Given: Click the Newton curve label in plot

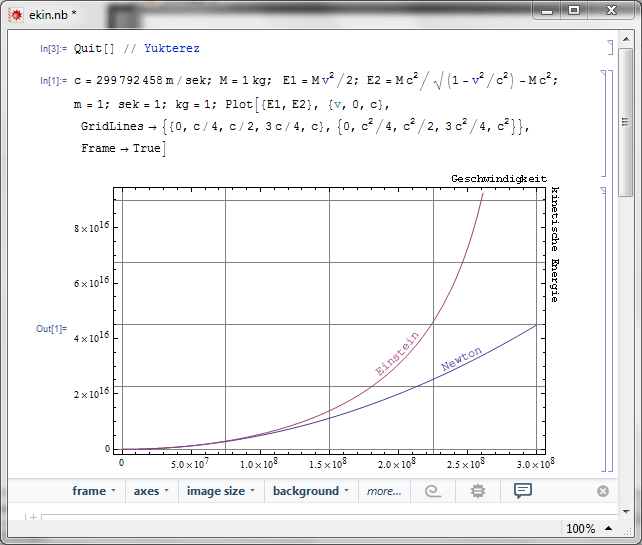Looking at the screenshot, I should 461,359.
